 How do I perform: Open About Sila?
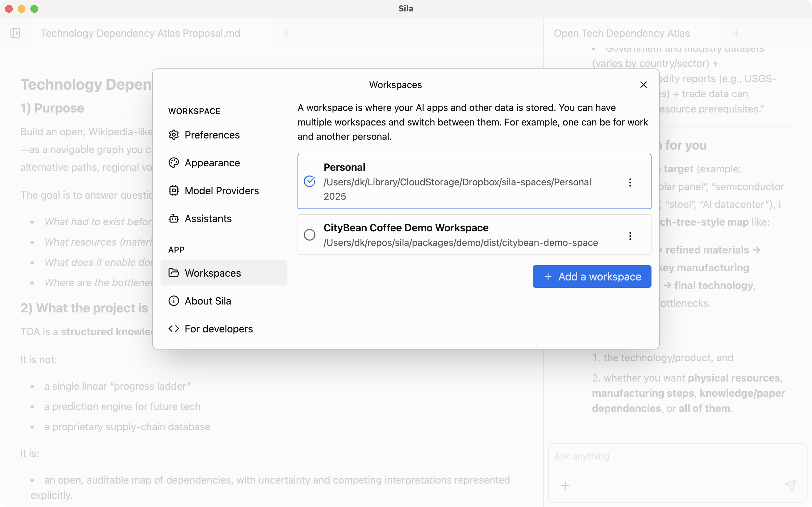[174, 301]
